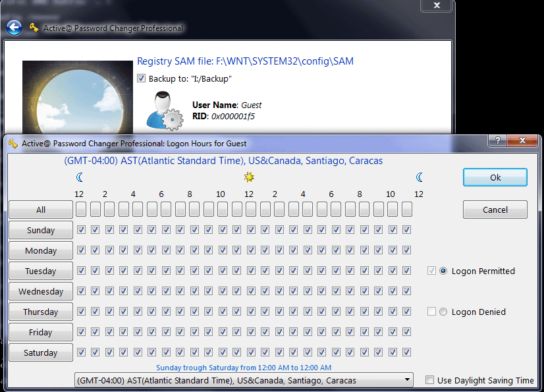Toggle Friday's 4 PM hour checkbox
Viewport: 544px width, 392px height.
tap(308, 331)
